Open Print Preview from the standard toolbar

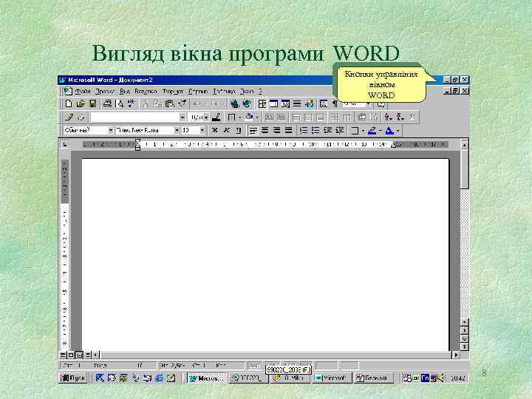click(x=120, y=103)
